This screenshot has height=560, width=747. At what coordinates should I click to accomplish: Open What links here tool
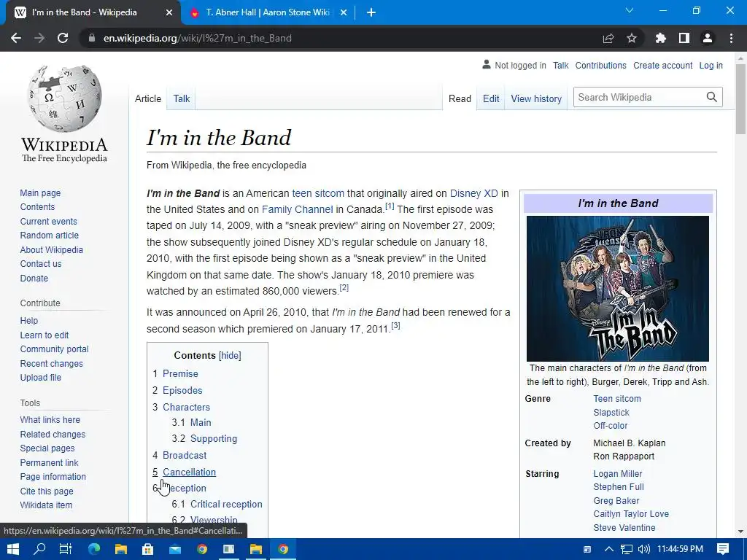[50, 419]
